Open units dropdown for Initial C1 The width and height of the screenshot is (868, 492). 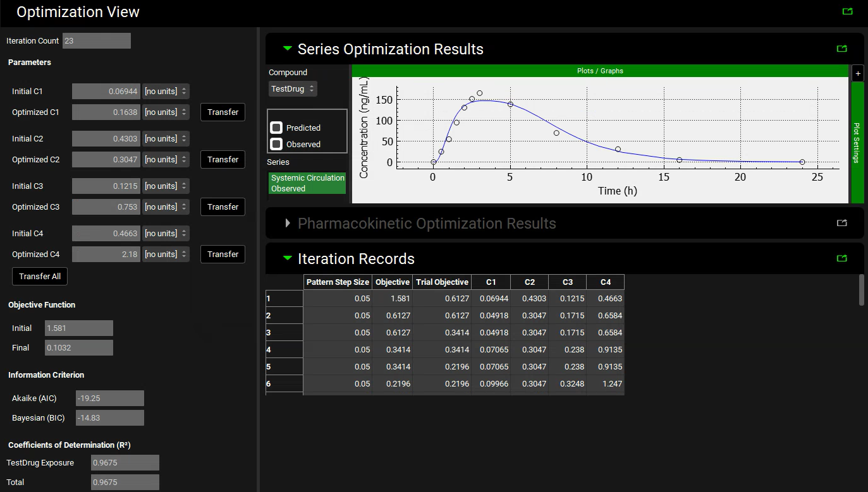(166, 92)
